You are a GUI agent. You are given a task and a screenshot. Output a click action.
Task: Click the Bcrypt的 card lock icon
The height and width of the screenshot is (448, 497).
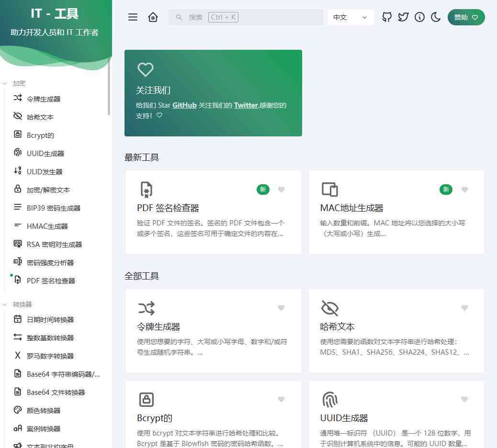[147, 400]
